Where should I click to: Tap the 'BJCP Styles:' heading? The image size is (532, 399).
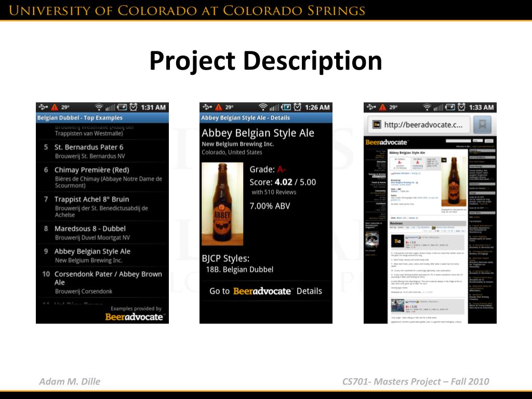[225, 258]
